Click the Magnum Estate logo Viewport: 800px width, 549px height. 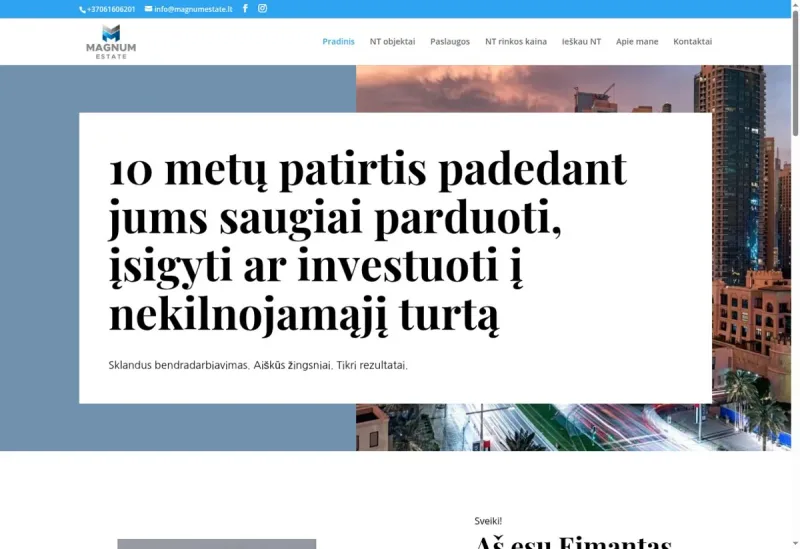pyautogui.click(x=111, y=41)
